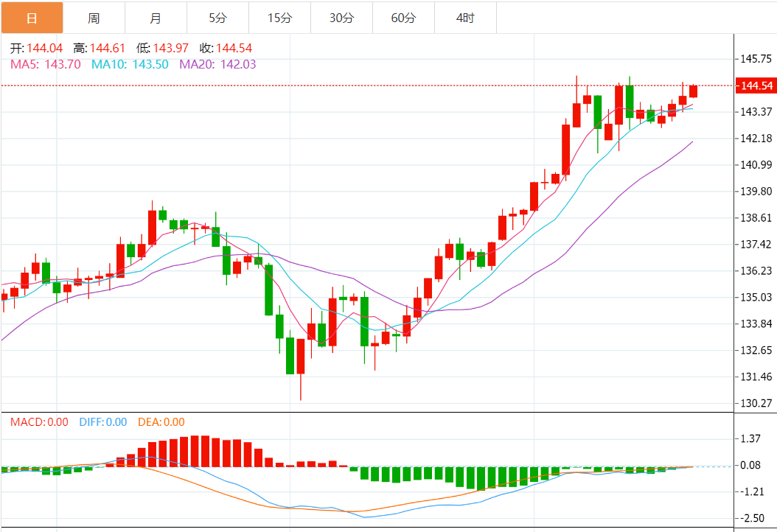This screenshot has height=532, width=777.
Task: Click the 138.61 price axis label
Action: tap(756, 218)
